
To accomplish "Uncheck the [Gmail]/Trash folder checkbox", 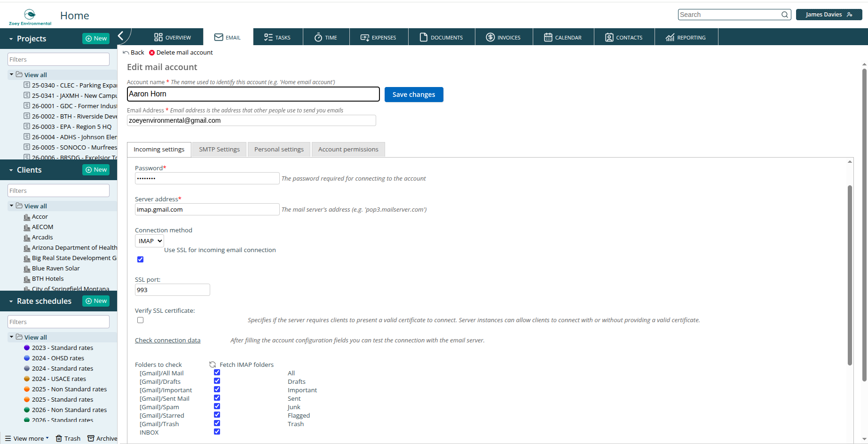I will (217, 423).
